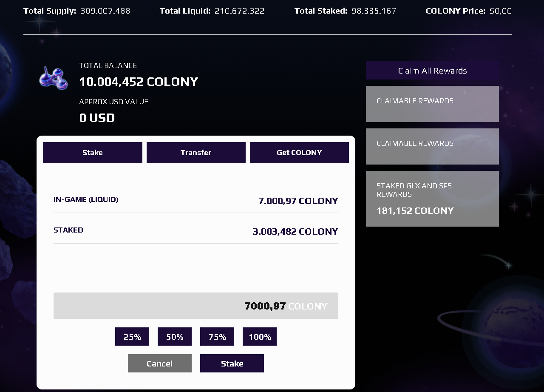Open the second CLAIMABLE REWARDS card
544x392 pixels.
pyautogui.click(x=432, y=146)
